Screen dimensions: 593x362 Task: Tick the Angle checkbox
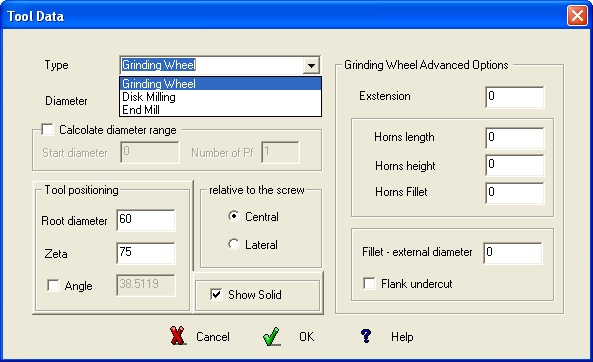tap(53, 285)
